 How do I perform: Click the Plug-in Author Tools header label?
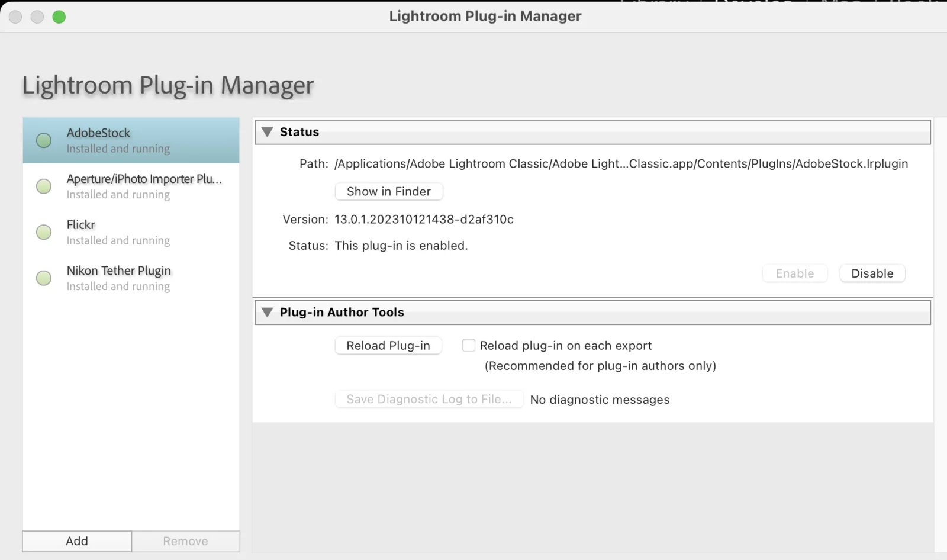click(342, 312)
